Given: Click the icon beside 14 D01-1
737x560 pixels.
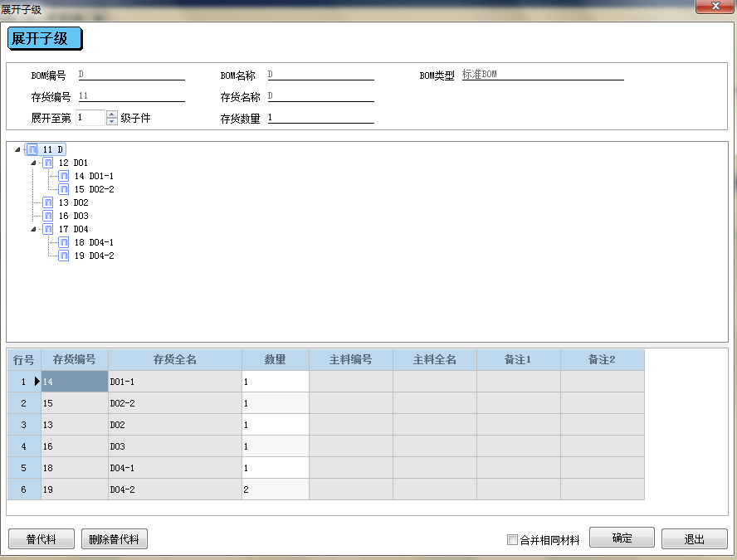Looking at the screenshot, I should (63, 176).
